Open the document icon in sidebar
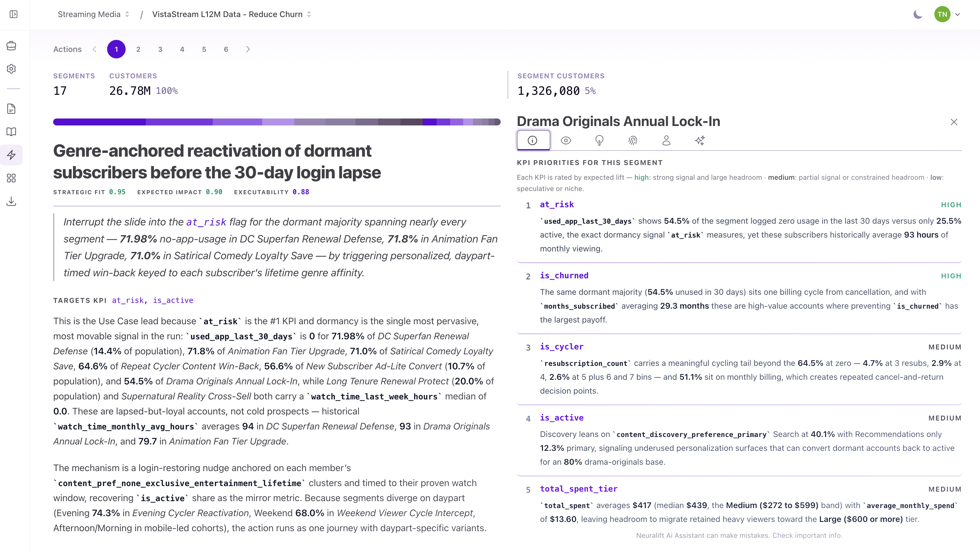Viewport: 980px width, 552px height. [12, 109]
